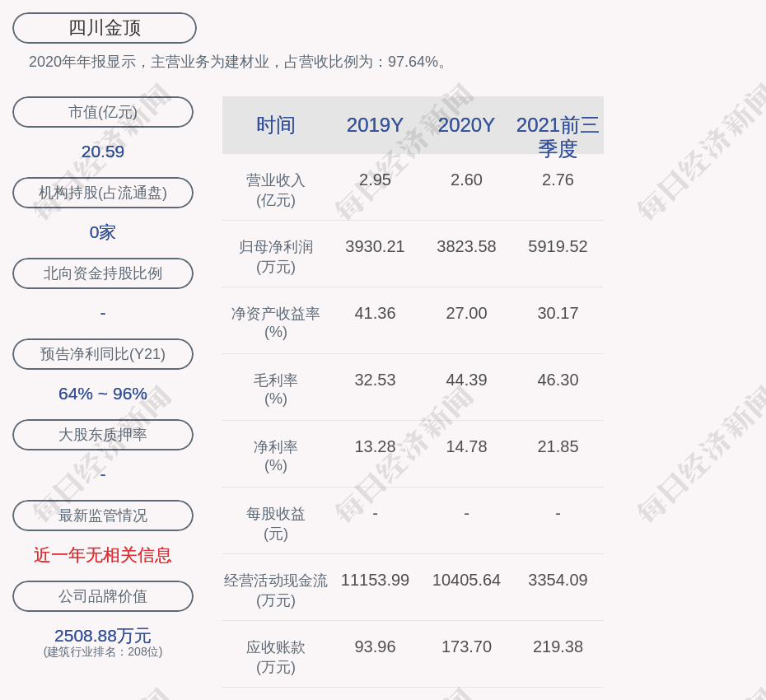Click the 四川金顶 company name pill
Screen dimensions: 766x700
point(105,28)
